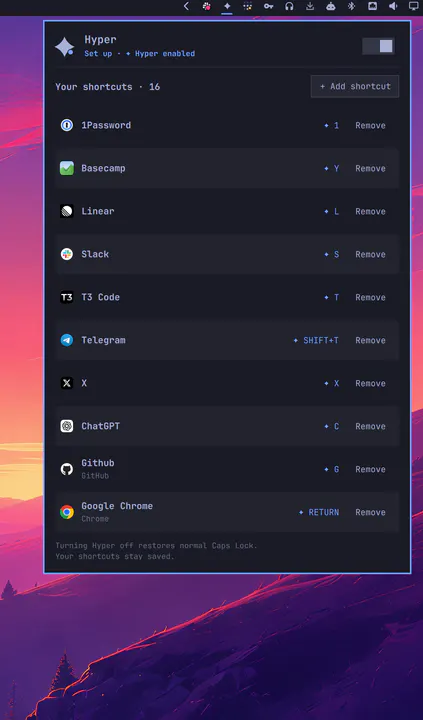Click the T3 Code key binding T
Image resolution: width=423 pixels, height=720 pixels.
pyautogui.click(x=332, y=298)
